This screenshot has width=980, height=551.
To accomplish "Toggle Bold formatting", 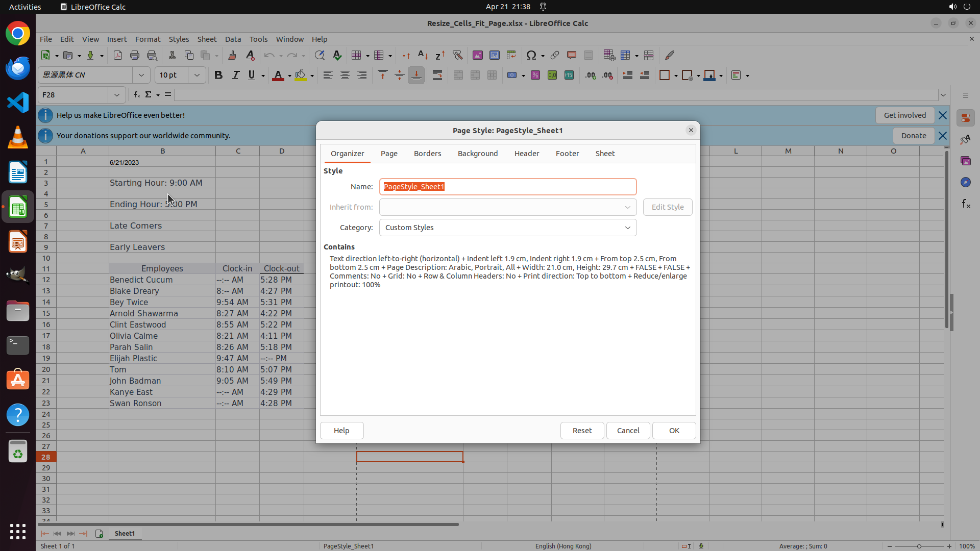I will 218,75.
